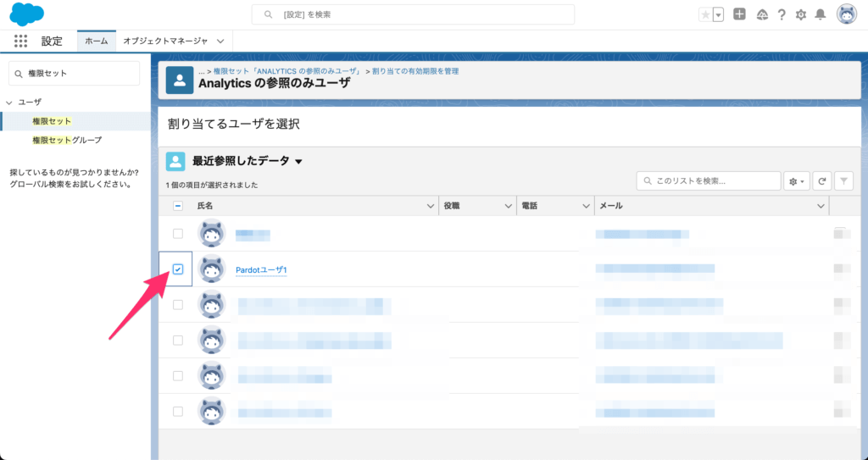Screen dimensions: 868x460
Task: Click the Trailhead guidance cloud icon
Action: (762, 15)
